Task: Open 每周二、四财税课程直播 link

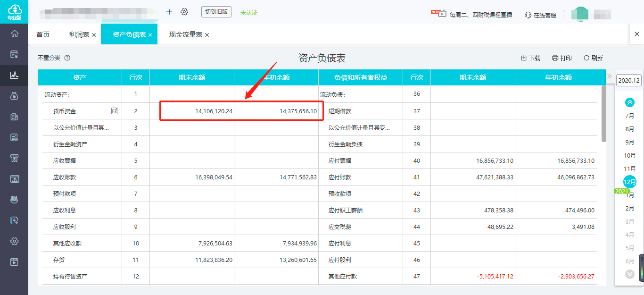Action: point(481,15)
